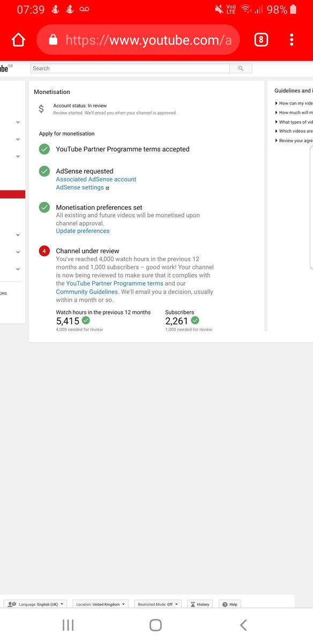Click green checkmark beside Partner Programme terms
The height and width of the screenshot is (644, 313).
tap(44, 149)
